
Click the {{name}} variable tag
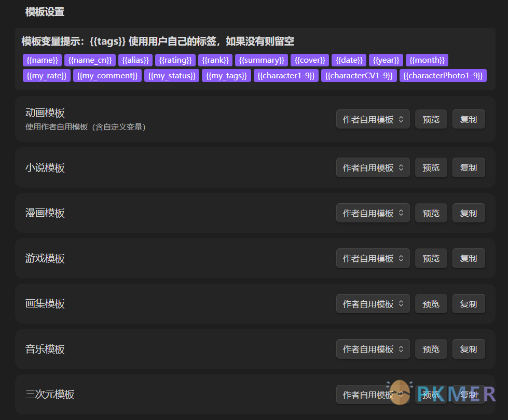[42, 60]
